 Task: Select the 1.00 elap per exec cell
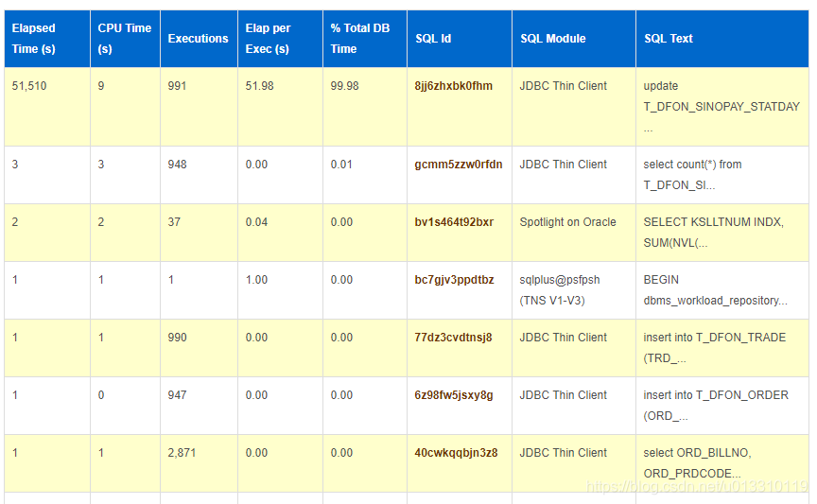[280, 290]
